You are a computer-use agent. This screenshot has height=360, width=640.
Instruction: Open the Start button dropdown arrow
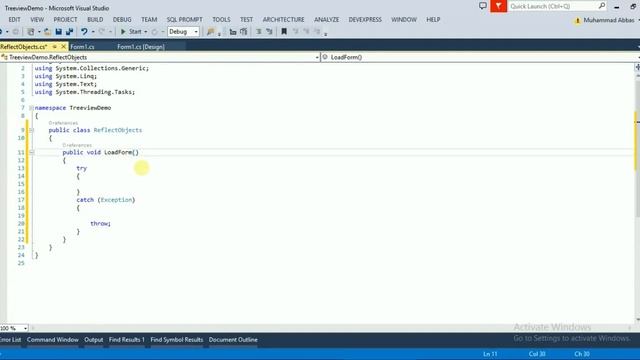(146, 31)
